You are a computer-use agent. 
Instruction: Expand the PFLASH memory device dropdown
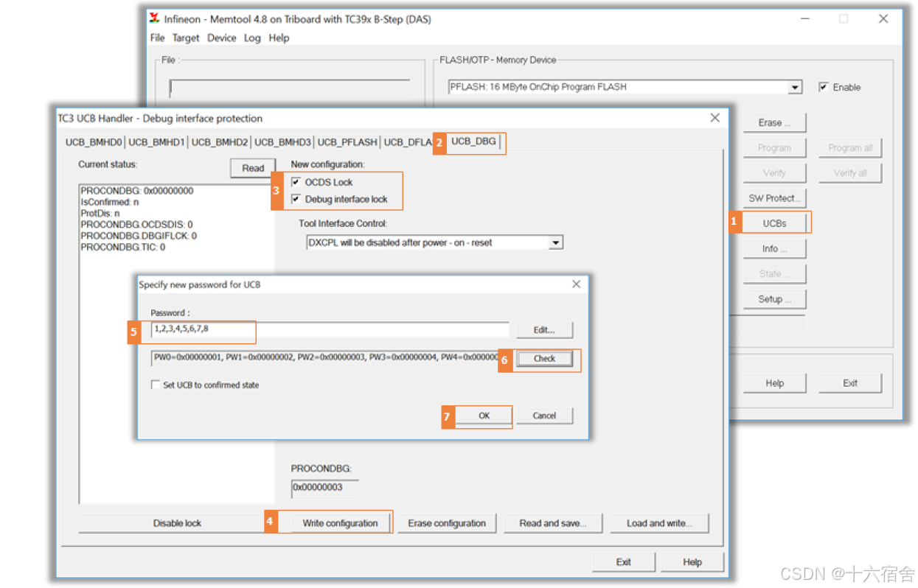[795, 87]
